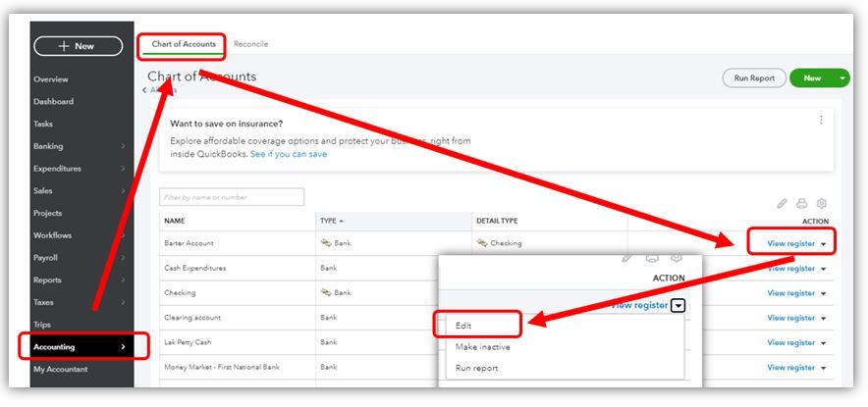Click the plus New button in the sidebar
The image size is (868, 407).
tap(78, 46)
